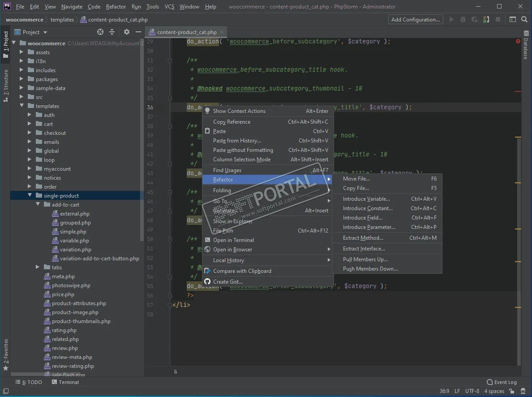Viewport: 532px width, 397px height.
Task: Open the Database tool window
Action: pos(526,45)
